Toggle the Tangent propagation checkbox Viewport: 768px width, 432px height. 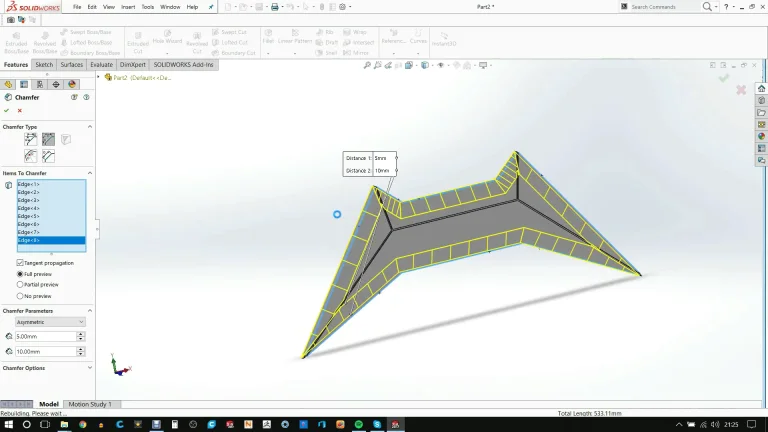point(20,262)
